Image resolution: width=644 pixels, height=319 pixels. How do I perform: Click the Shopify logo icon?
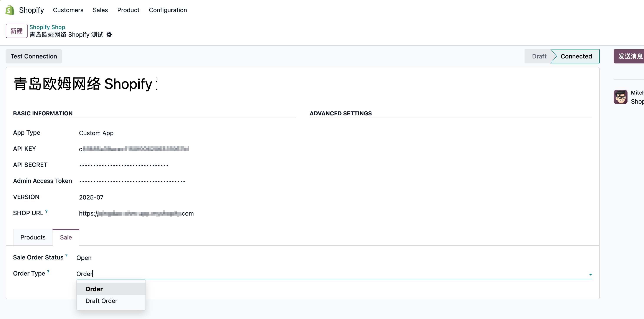[10, 10]
